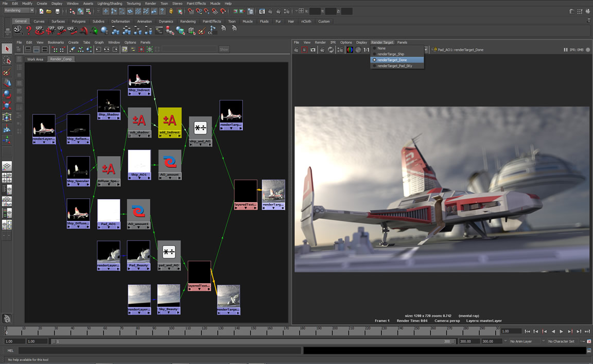Activate the Paint Selection brush tool
Screen dimensions: 593x364
pyautogui.click(x=7, y=72)
